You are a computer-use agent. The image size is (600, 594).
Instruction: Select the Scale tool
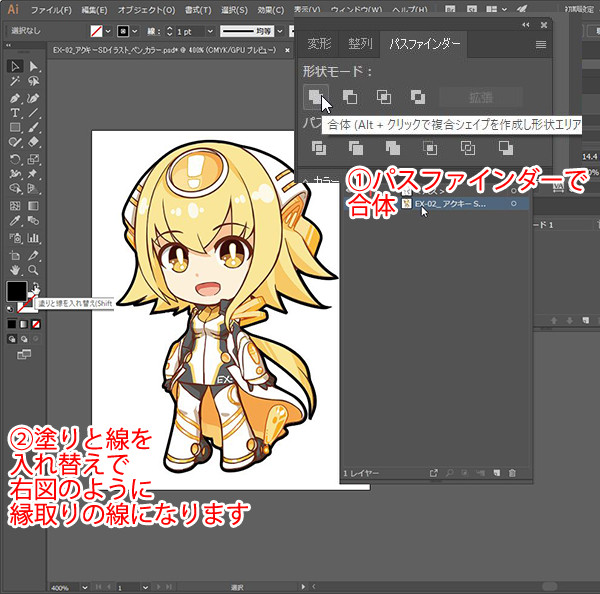click(33, 159)
